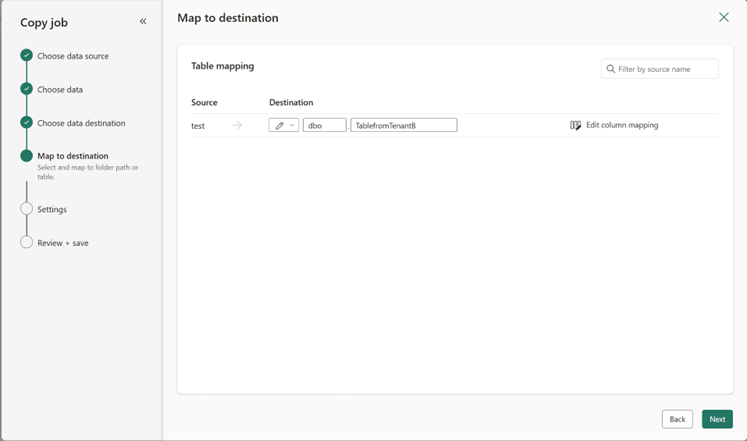Focus the Filter by source name field
Screen dimensions: 747x441
point(666,69)
